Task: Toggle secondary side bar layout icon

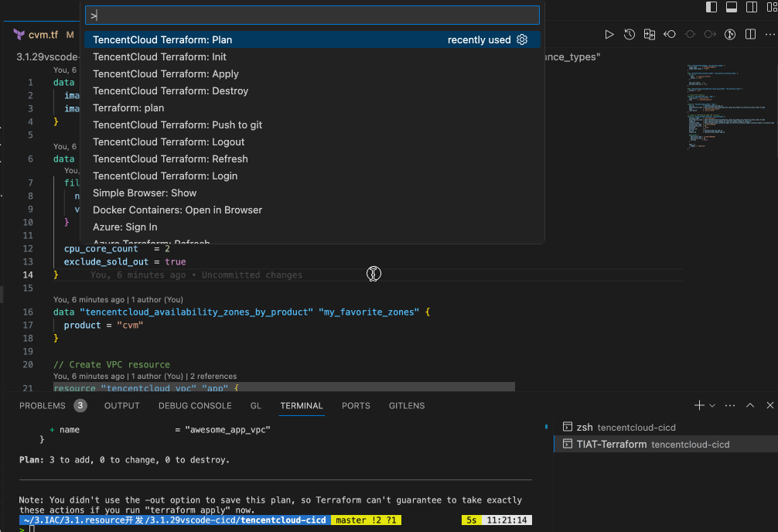Action: 752,7
